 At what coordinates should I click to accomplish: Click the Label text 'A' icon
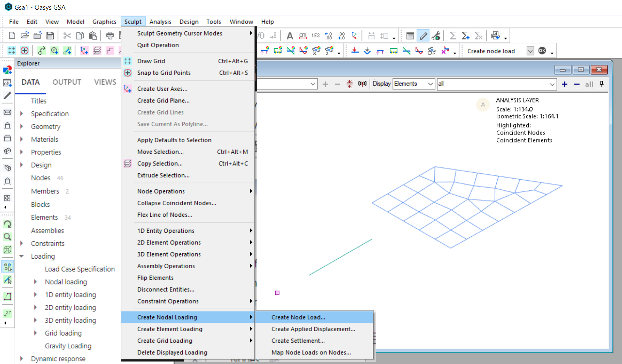coord(290,36)
